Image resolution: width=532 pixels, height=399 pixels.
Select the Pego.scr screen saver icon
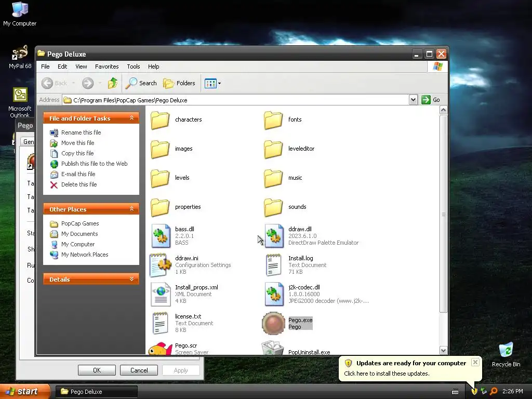[160, 349]
